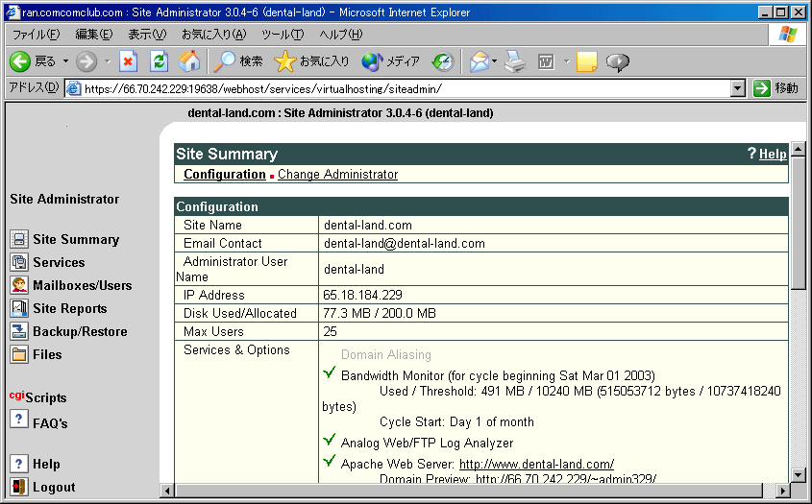Open the 編集(E) menu
812x504 pixels.
coord(94,35)
